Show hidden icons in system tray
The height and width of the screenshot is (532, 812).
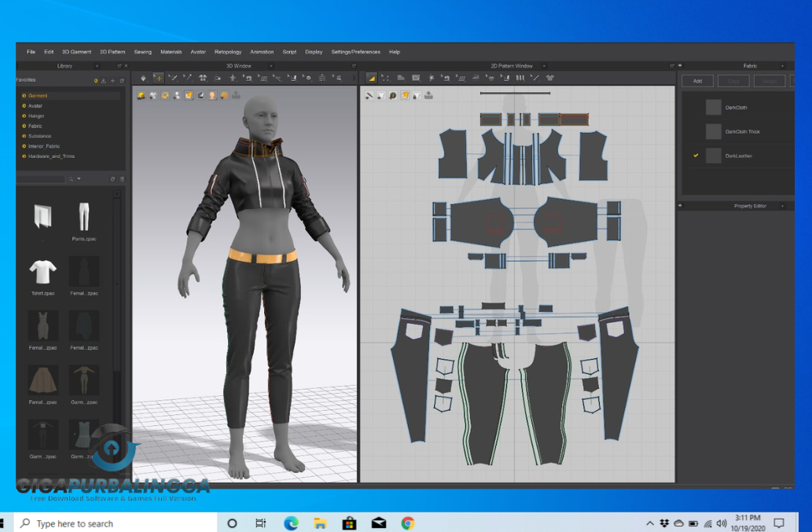click(x=650, y=523)
